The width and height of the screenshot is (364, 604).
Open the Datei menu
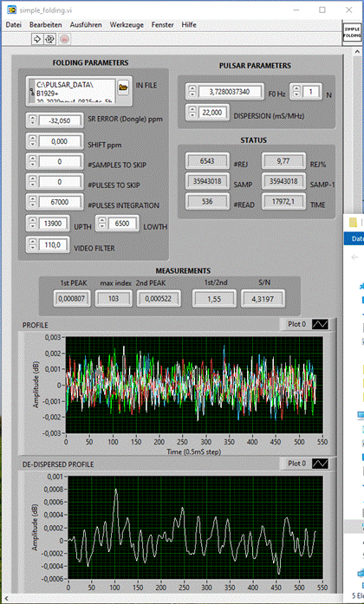coord(14,25)
